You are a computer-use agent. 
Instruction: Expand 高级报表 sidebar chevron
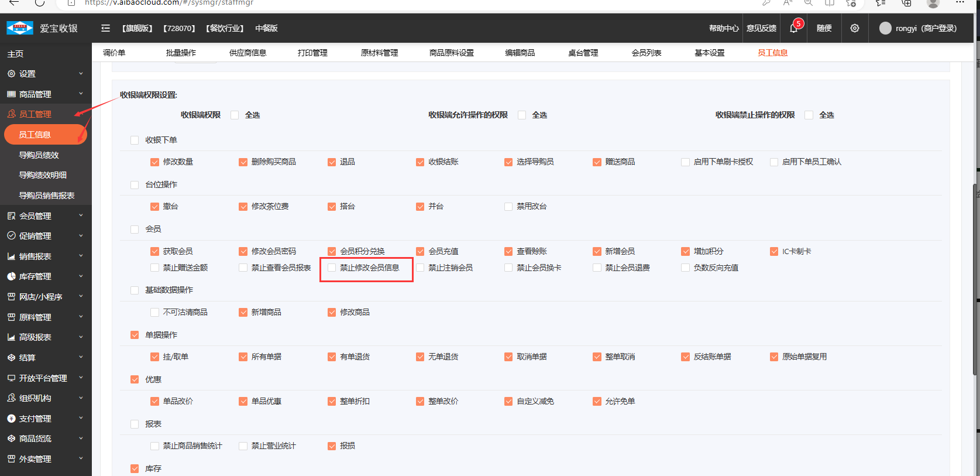(81, 337)
